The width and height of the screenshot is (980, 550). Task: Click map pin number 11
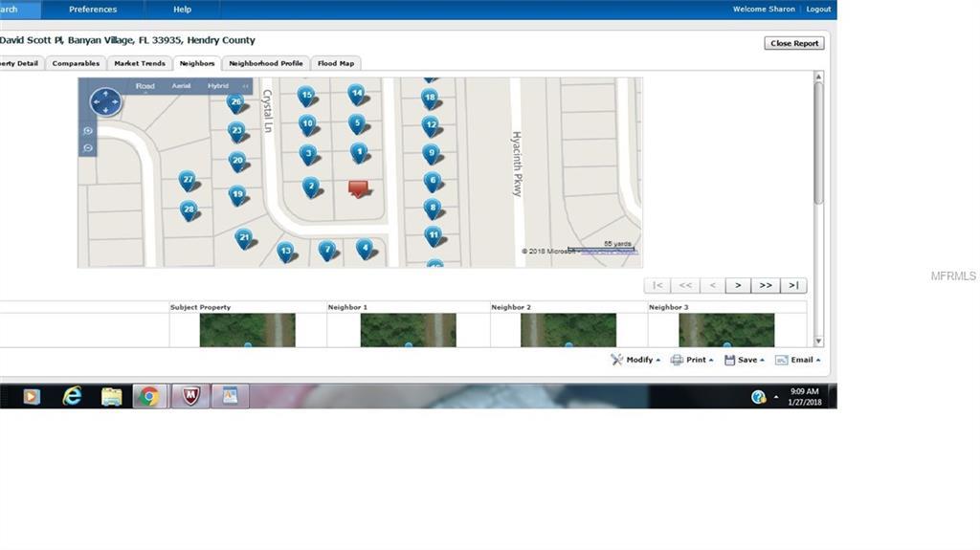click(x=434, y=236)
